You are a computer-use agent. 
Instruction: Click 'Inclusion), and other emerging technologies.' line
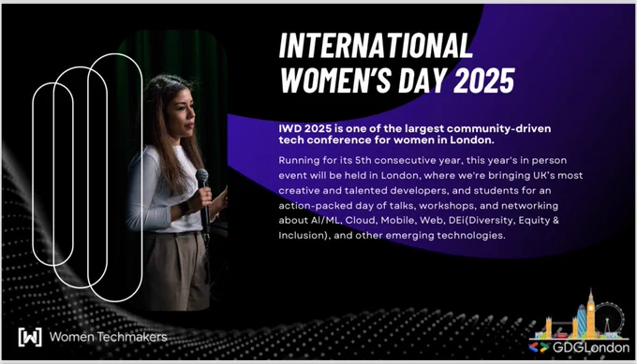click(392, 236)
